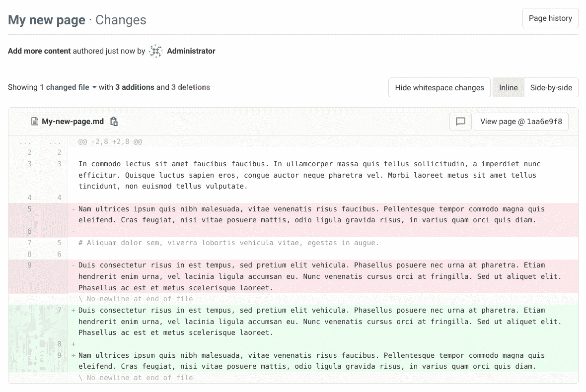Open the comment icon on the diff header
Screen dimensions: 586x392
[x=460, y=121]
